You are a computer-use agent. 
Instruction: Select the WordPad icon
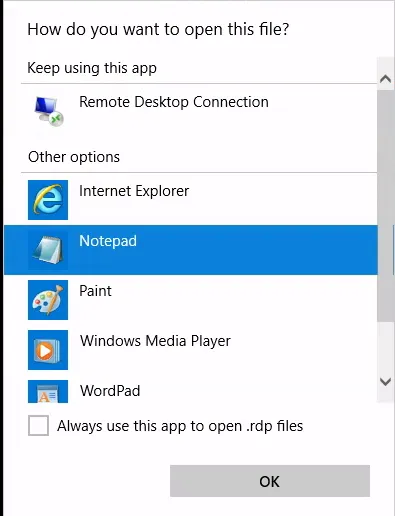(x=48, y=391)
